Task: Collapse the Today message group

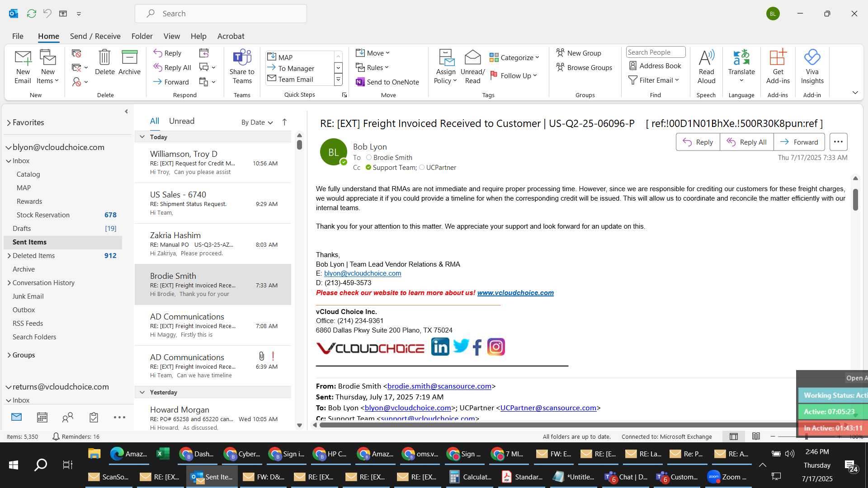Action: pyautogui.click(x=142, y=136)
